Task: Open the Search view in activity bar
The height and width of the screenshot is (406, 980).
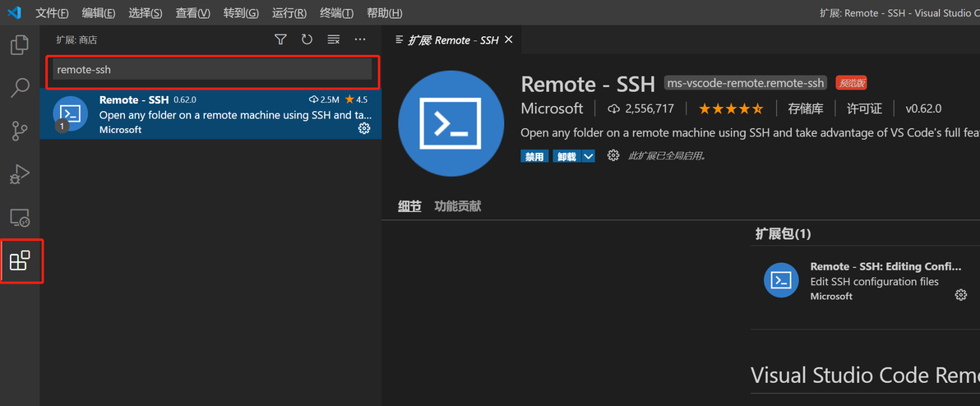Action: 20,88
